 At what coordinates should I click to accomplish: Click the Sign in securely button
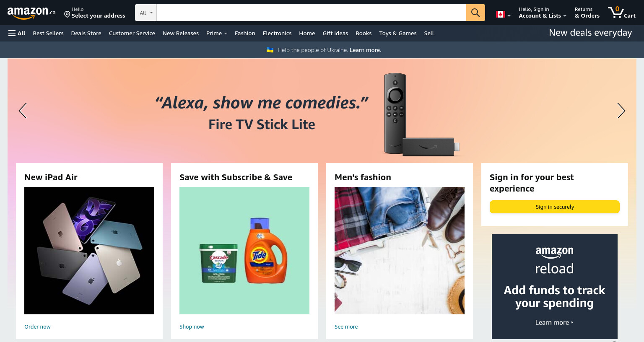[554, 207]
